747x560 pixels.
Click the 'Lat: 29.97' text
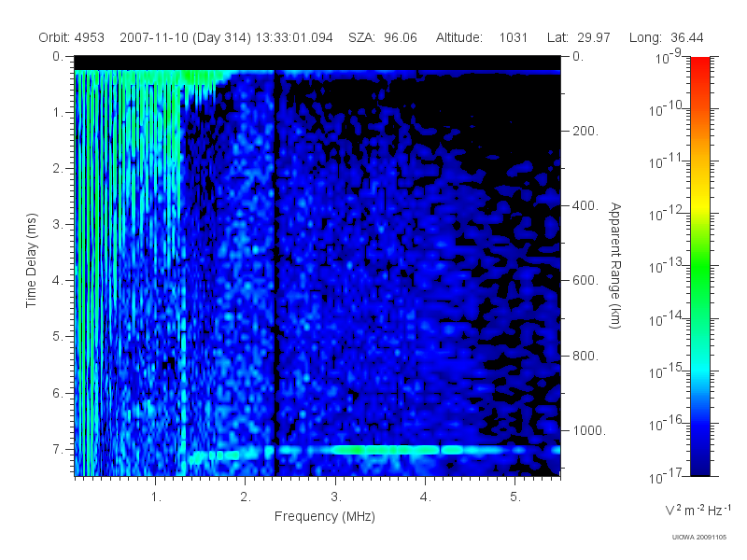578,37
